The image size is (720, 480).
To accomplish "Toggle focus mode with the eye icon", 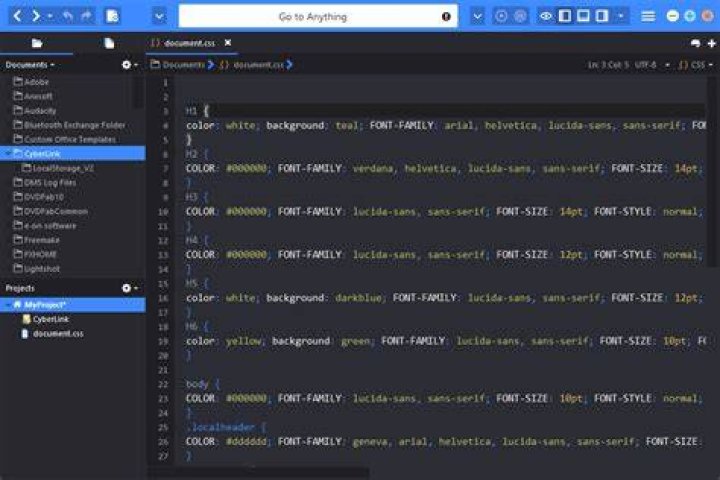I will (x=546, y=17).
